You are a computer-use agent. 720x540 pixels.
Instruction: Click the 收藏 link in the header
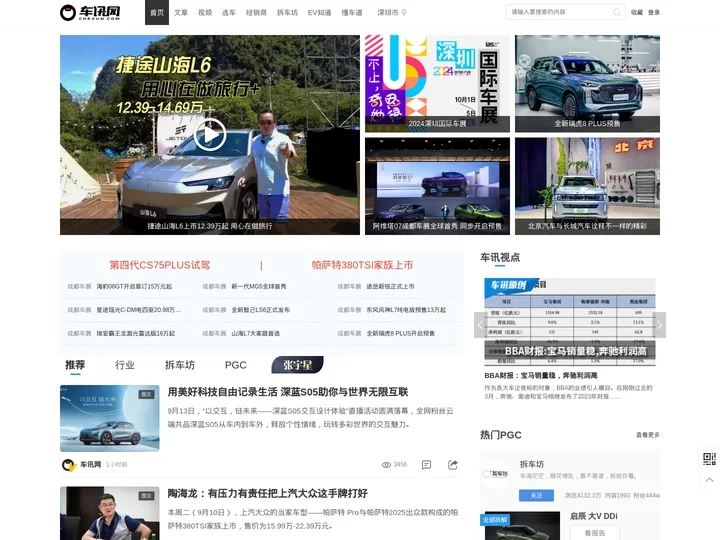coord(637,12)
